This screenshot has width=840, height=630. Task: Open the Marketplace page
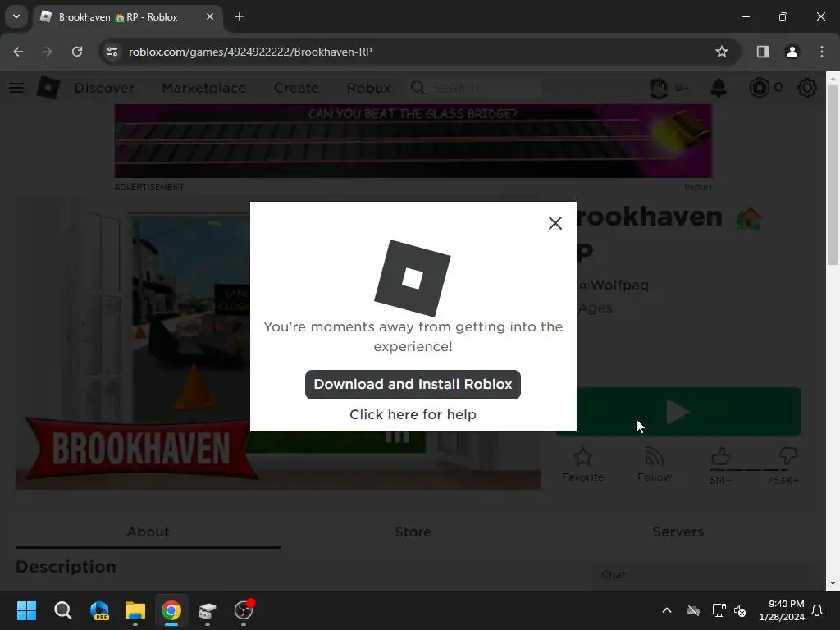pyautogui.click(x=203, y=88)
